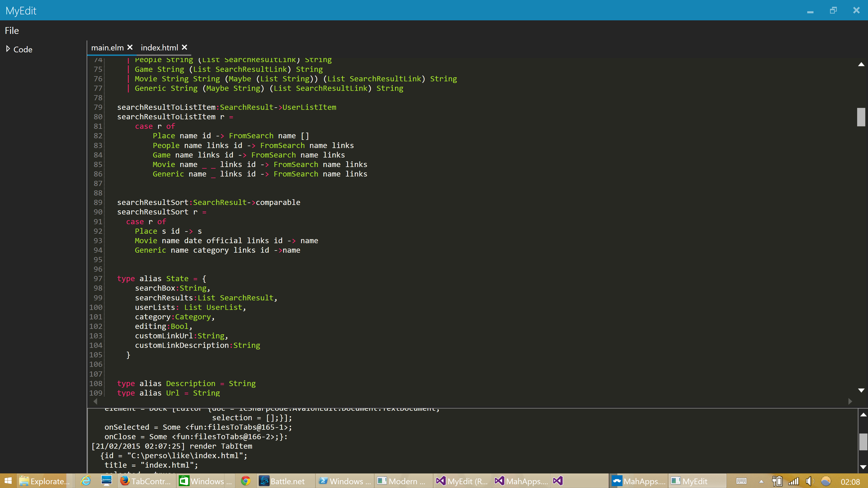Click the round tray icon beside clock

tap(825, 481)
